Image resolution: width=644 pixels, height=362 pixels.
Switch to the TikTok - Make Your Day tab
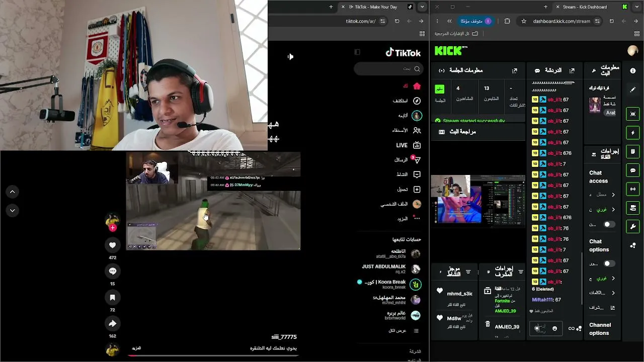pos(377,7)
